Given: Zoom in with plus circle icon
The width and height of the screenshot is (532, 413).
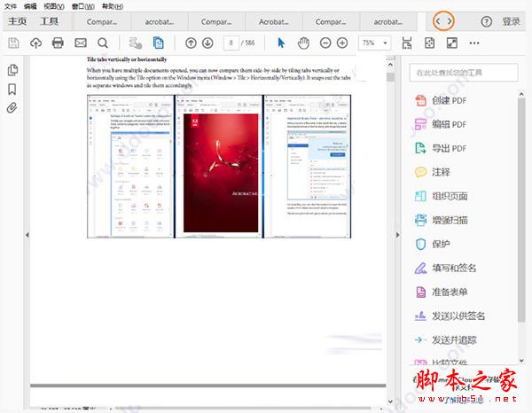Looking at the screenshot, I should tap(342, 43).
